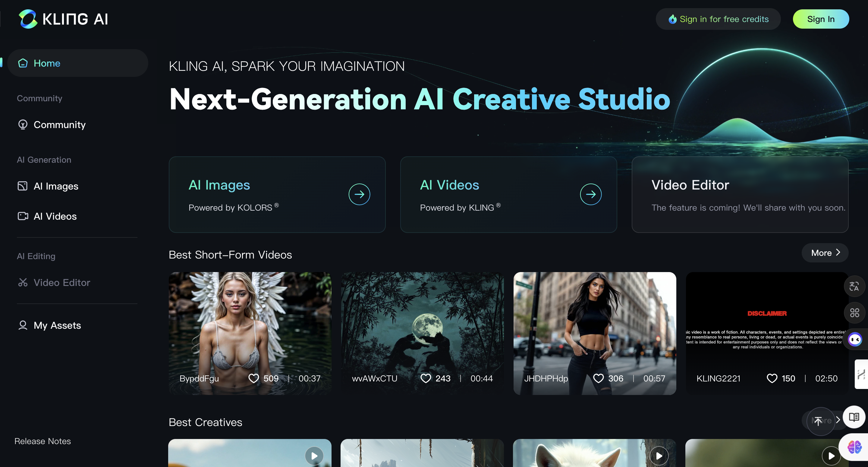This screenshot has width=868, height=467.
Task: Open the JHDHPHdp video thumbnail
Action: [x=595, y=333]
